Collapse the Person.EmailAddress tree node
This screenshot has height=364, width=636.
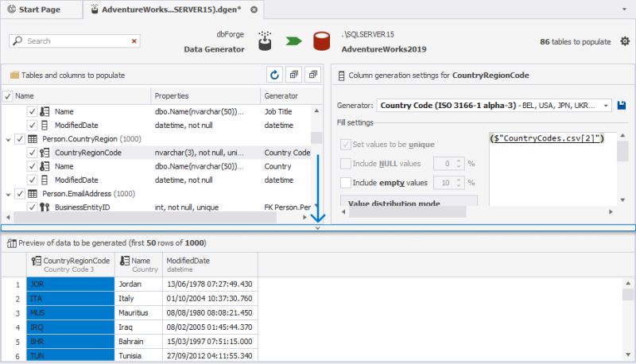tap(8, 194)
